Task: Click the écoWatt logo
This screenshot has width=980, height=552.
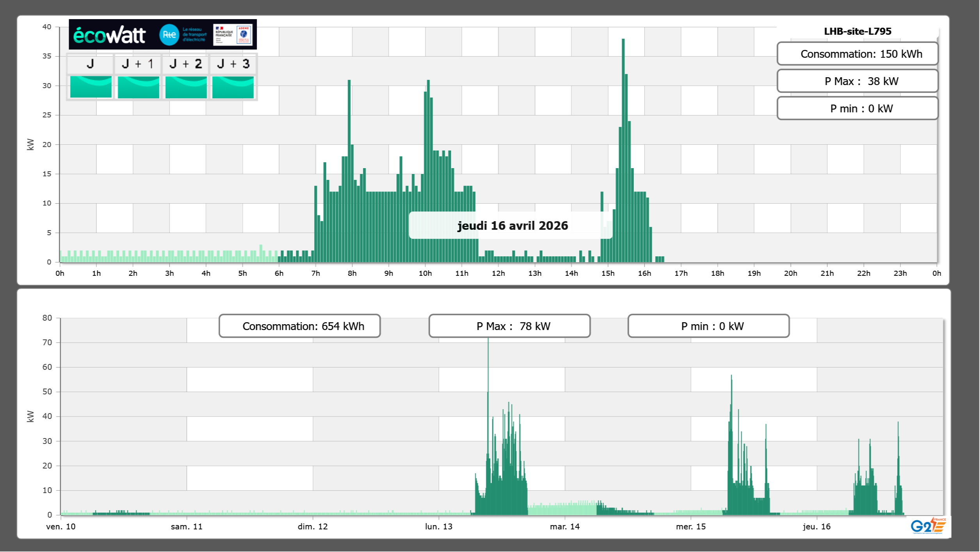Action: 109,35
